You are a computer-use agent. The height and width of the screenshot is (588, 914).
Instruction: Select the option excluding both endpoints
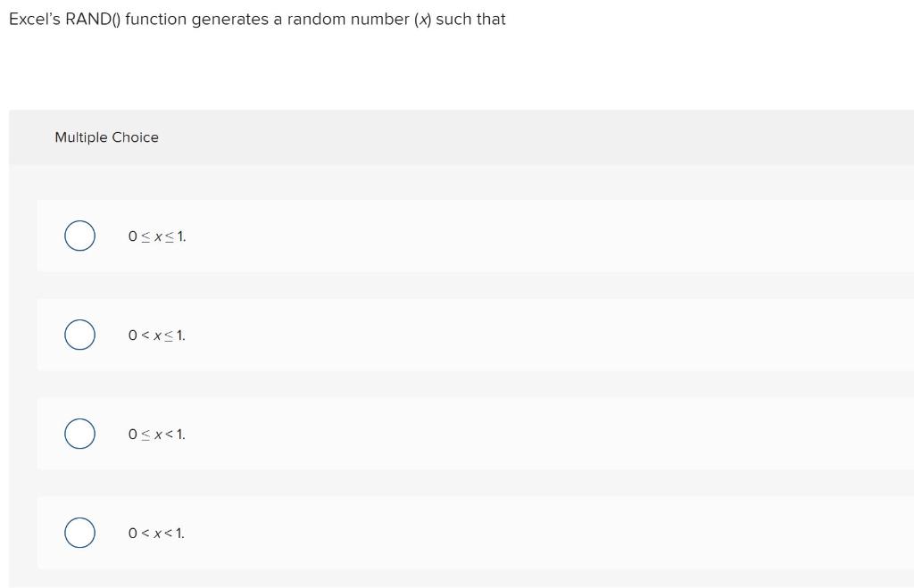click(x=79, y=533)
